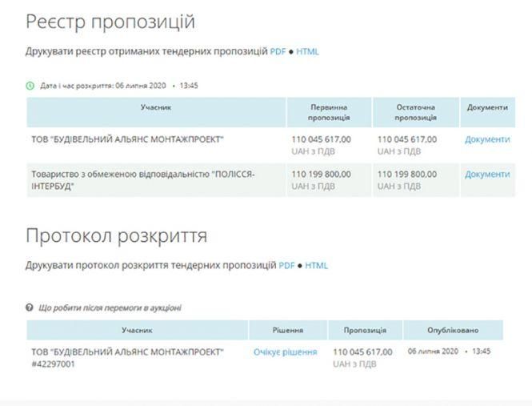Click the question mark help icon
The width and height of the screenshot is (532, 406).
30,308
